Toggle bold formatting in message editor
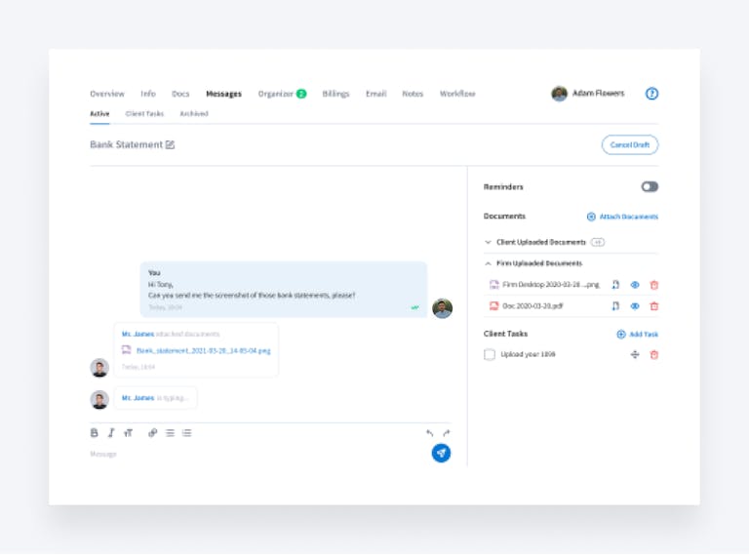The width and height of the screenshot is (749, 560). click(x=95, y=433)
